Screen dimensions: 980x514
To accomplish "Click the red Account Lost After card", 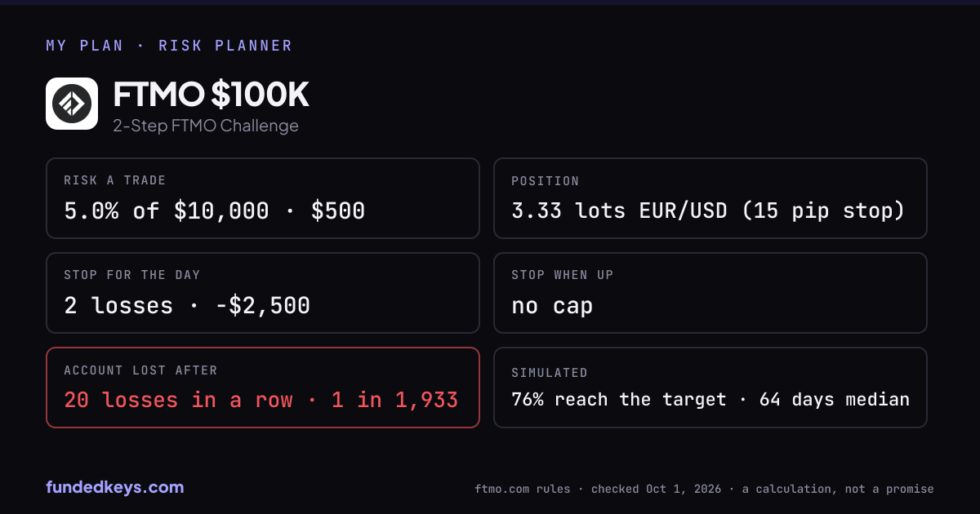I will coord(263,388).
